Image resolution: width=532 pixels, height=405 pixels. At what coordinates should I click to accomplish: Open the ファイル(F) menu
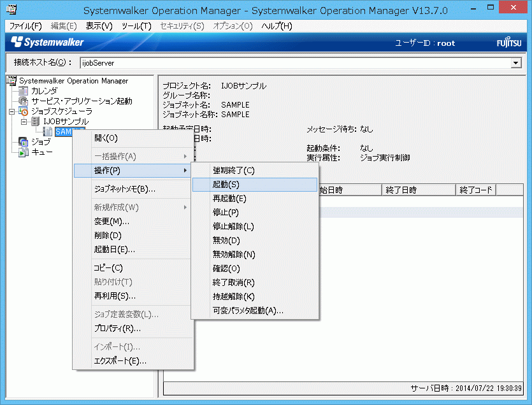pos(25,26)
